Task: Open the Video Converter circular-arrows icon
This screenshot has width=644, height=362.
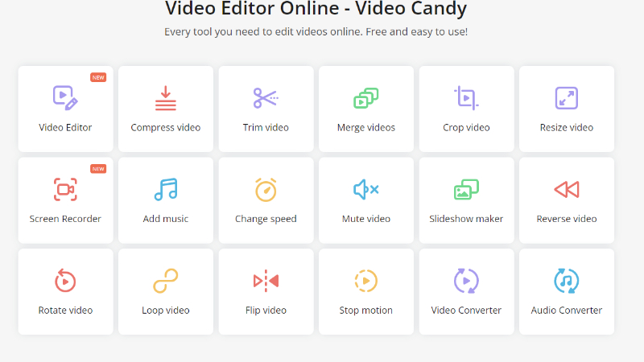Action: [x=466, y=281]
